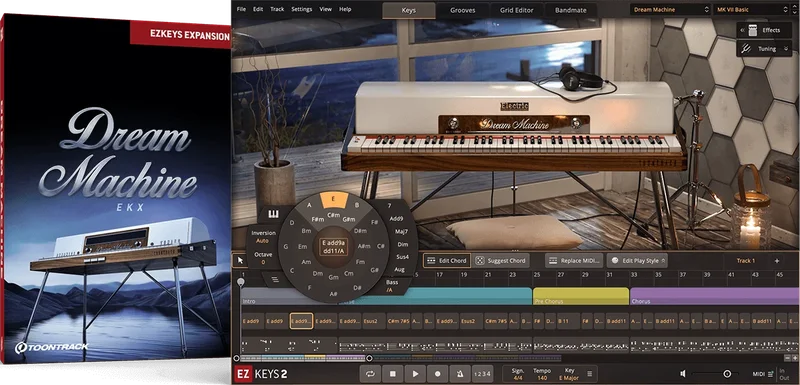
Task: Select the Keys tab
Action: tap(409, 10)
